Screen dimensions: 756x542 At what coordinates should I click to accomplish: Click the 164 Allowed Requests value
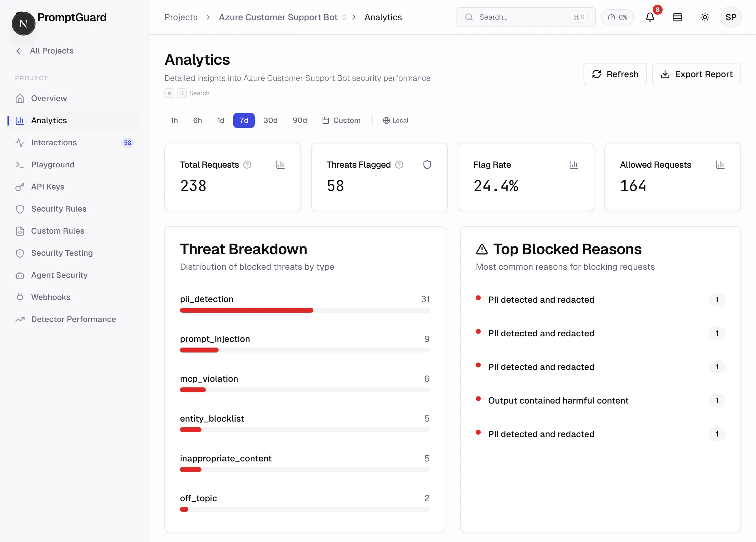[633, 186]
